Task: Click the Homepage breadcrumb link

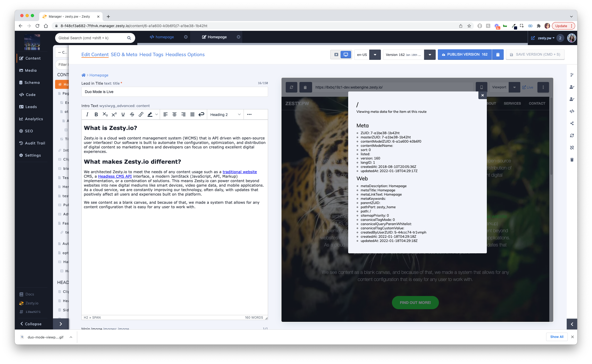Action: 99,75
